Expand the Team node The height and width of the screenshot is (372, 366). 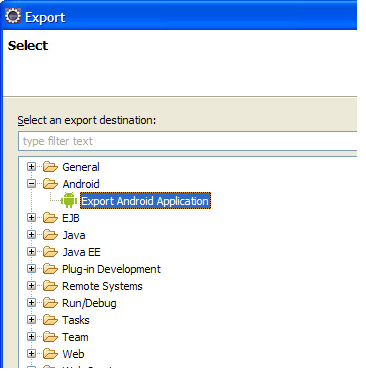pos(31,337)
